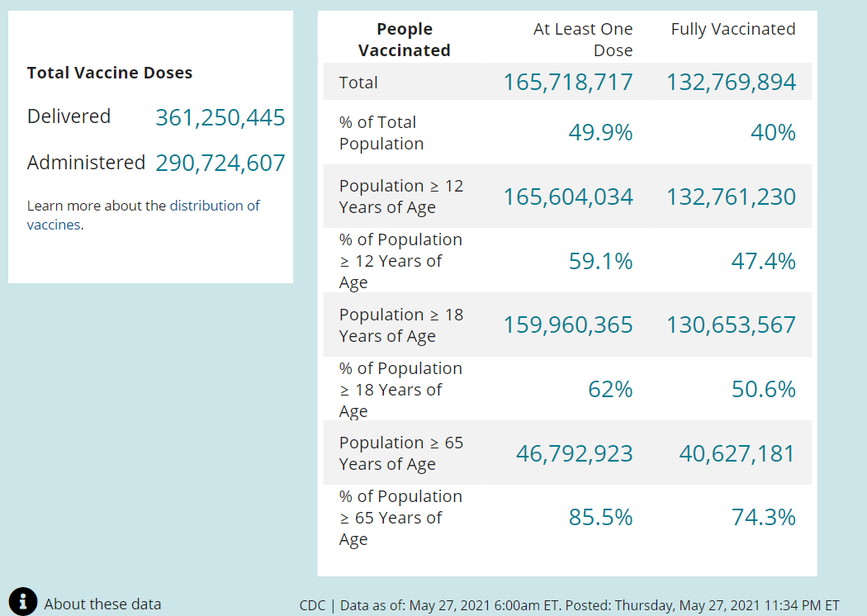Select the Delivered doses number 361,250,445
867x616 pixels.
[x=220, y=117]
